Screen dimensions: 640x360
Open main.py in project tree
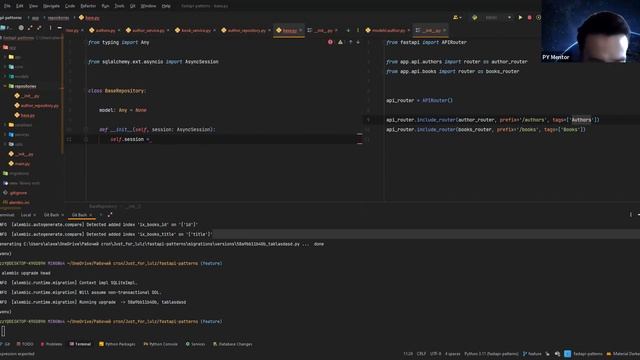pos(19,164)
